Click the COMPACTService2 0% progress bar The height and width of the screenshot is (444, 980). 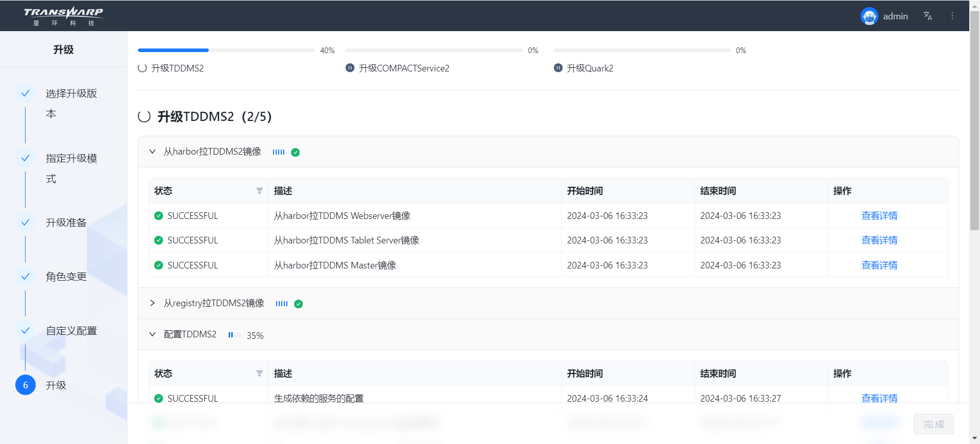click(x=434, y=50)
